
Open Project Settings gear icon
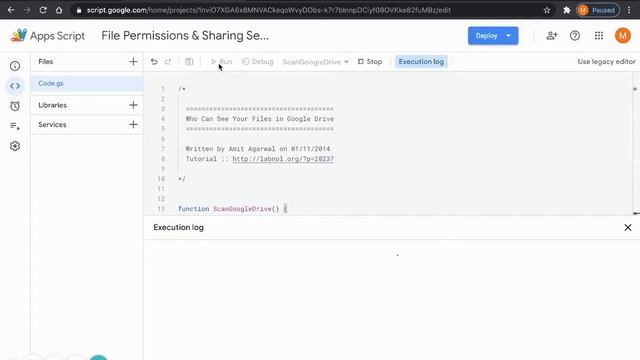pyautogui.click(x=15, y=146)
